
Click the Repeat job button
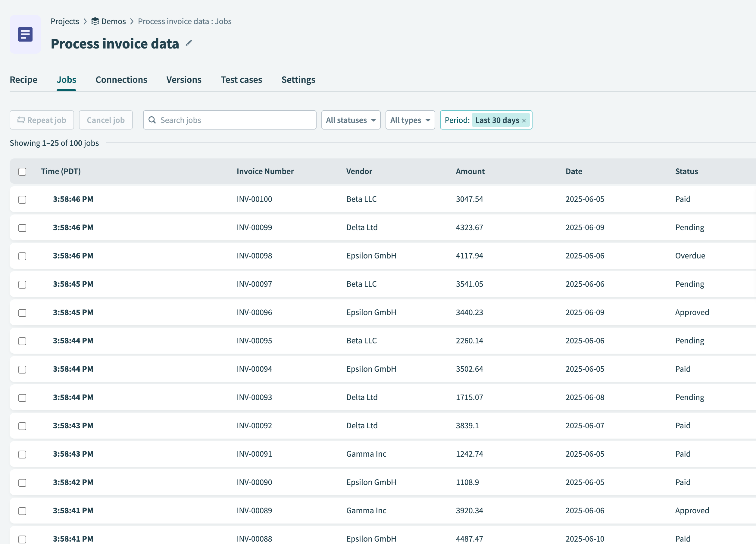(42, 120)
